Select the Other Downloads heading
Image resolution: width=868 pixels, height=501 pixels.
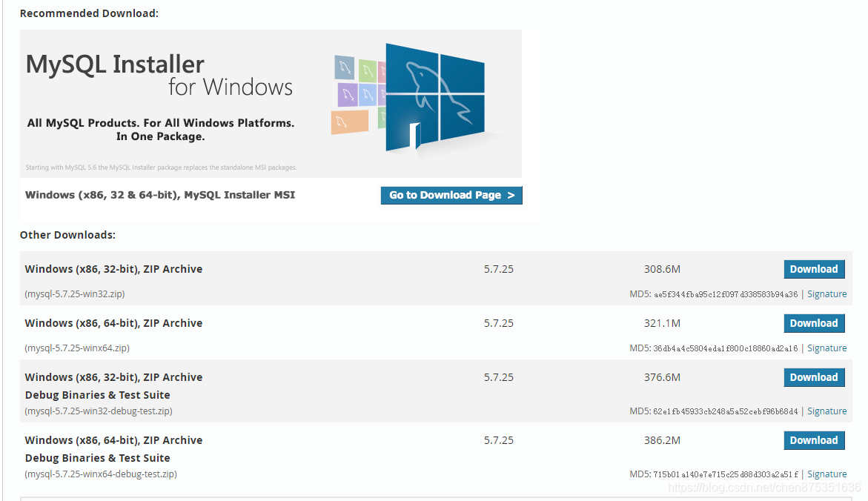click(67, 235)
